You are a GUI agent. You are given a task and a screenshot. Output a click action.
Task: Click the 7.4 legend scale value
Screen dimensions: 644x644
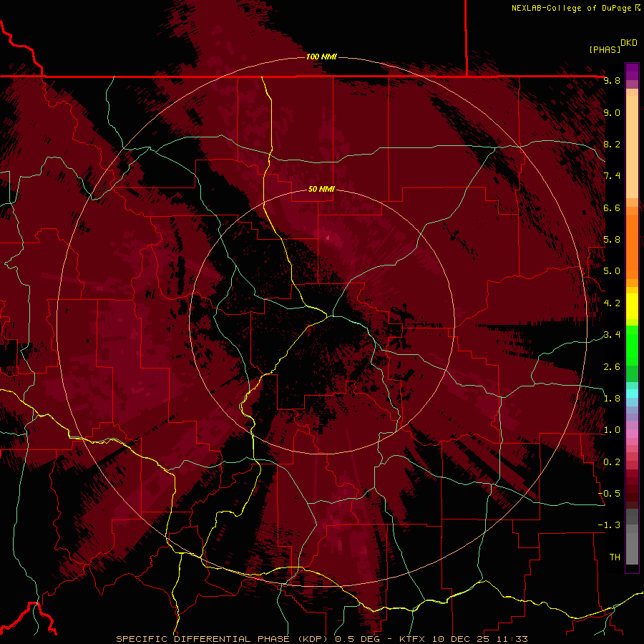point(612,176)
